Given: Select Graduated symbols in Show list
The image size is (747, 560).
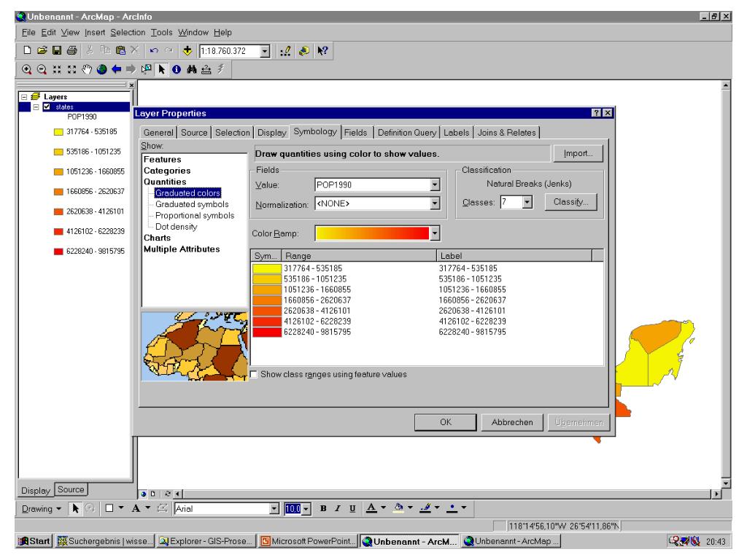Looking at the screenshot, I should [x=192, y=204].
